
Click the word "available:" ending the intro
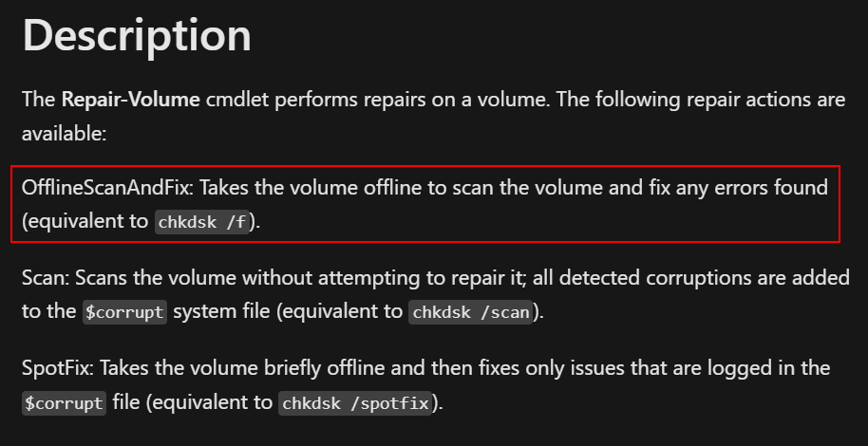click(x=64, y=133)
